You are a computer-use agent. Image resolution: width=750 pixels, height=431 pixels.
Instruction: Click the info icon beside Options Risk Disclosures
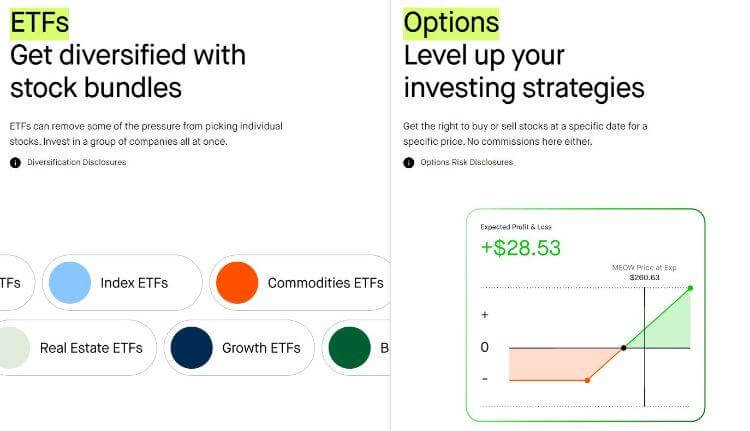click(x=408, y=163)
